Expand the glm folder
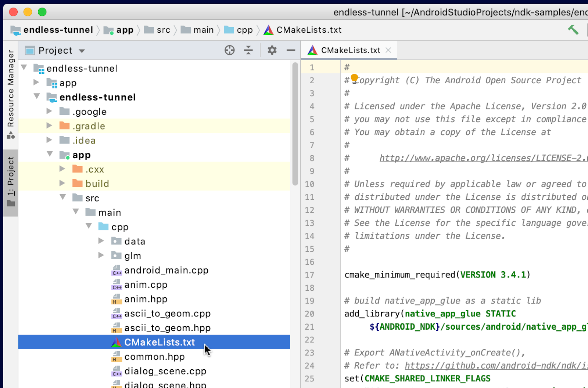588x388 pixels. point(101,255)
